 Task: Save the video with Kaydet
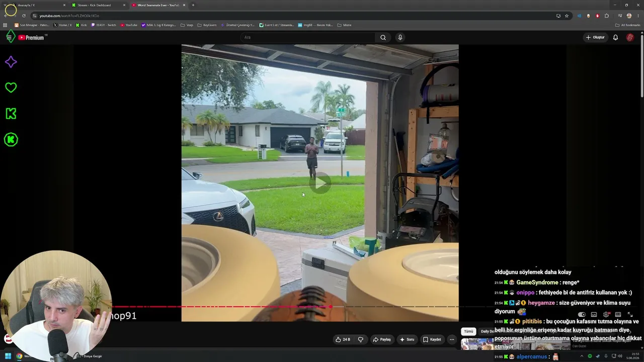(432, 339)
